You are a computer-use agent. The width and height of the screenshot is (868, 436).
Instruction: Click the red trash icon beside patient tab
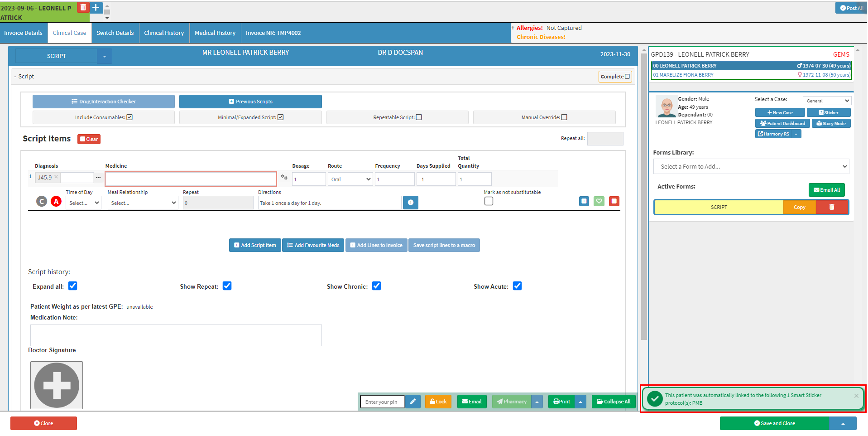click(x=83, y=8)
